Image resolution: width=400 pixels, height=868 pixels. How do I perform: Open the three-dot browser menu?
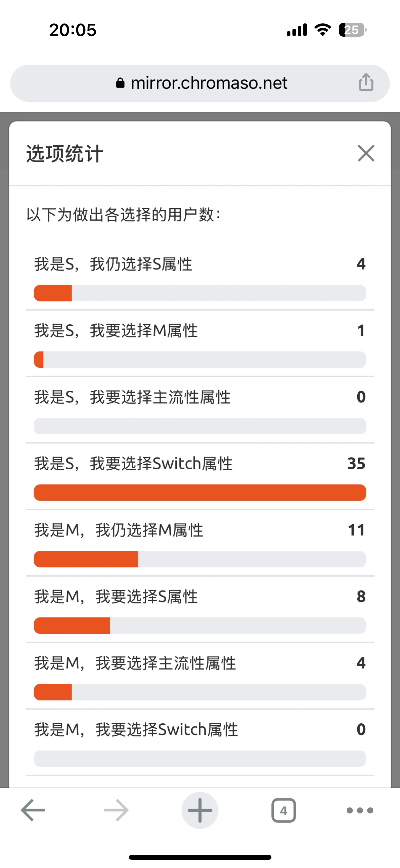360,810
